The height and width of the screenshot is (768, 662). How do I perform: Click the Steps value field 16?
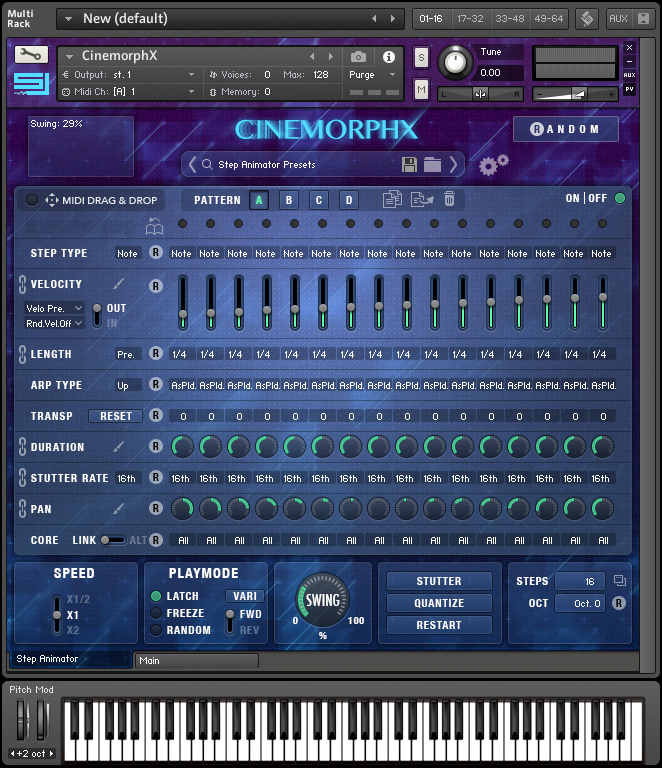pyautogui.click(x=580, y=581)
